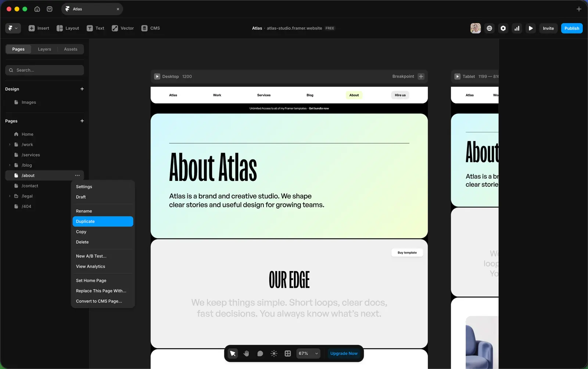Screen dimensions: 588x369
Task: Click the Publish button
Action: point(572,28)
